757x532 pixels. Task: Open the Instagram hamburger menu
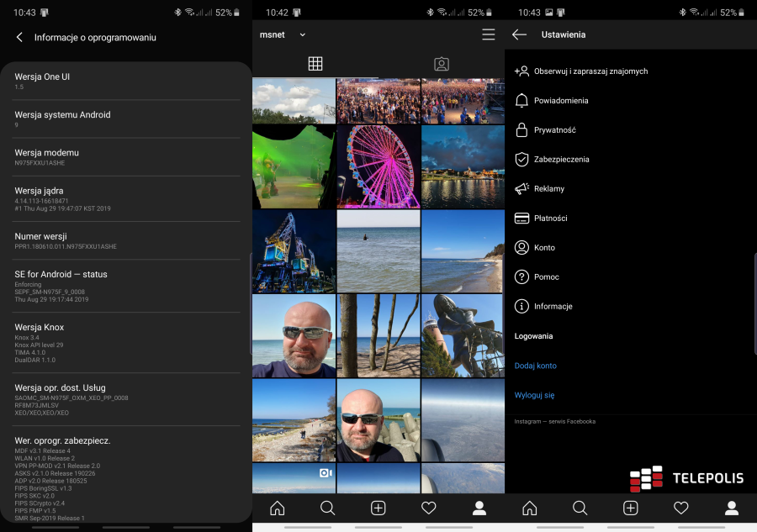489,34
